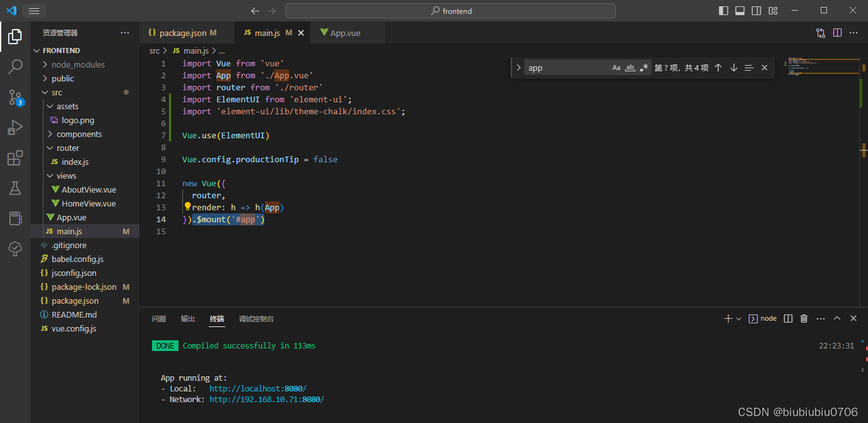
Task: Click the split editor icon
Action: click(x=837, y=33)
